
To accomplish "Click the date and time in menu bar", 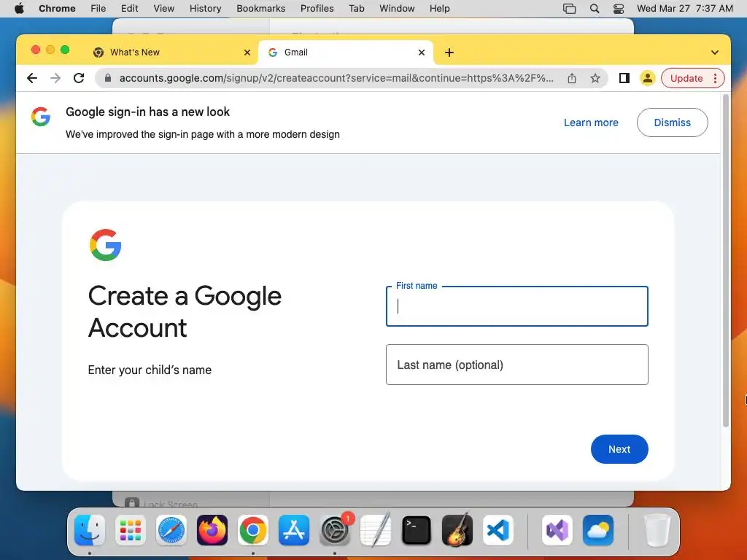I will (x=684, y=9).
